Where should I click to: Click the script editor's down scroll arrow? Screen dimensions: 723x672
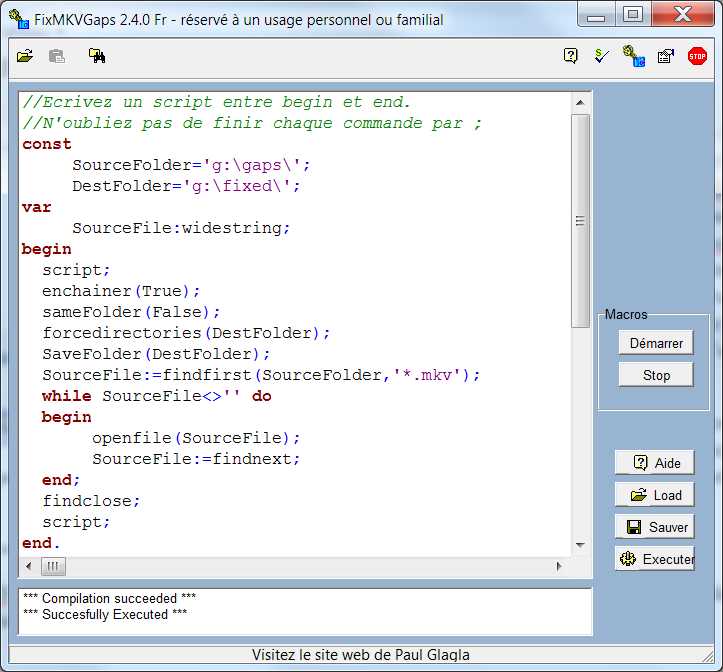click(580, 545)
